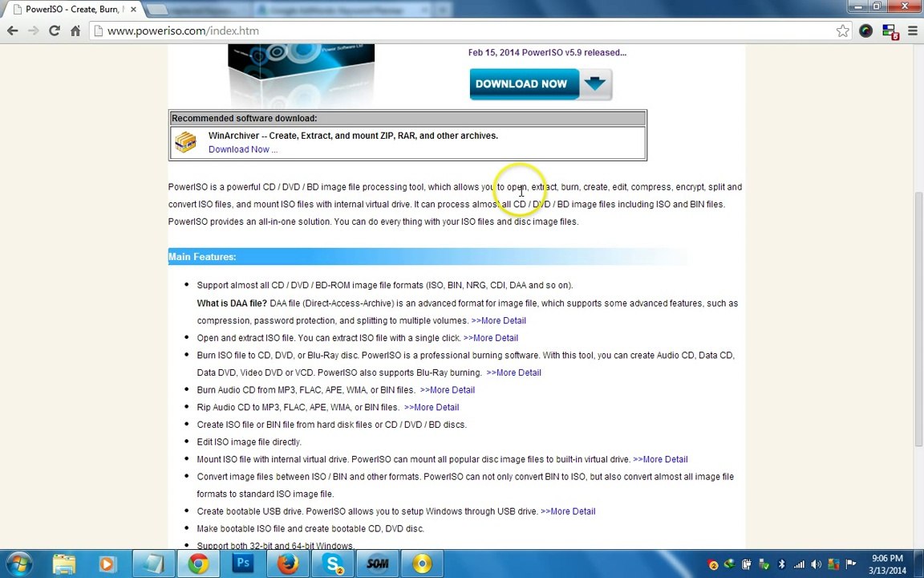The image size is (924, 578).
Task: Click the red tray icon with badge 2
Action: [x=712, y=564]
